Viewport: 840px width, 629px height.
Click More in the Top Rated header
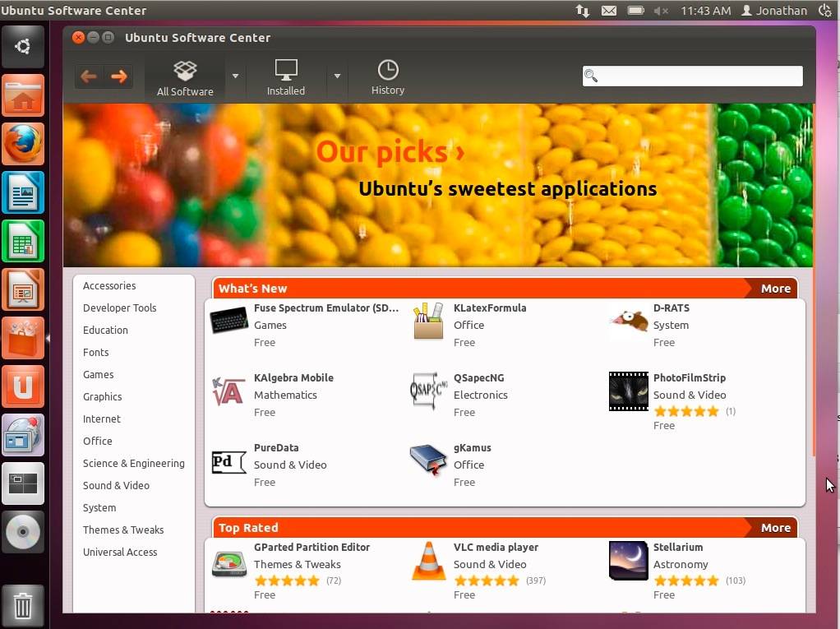(775, 528)
